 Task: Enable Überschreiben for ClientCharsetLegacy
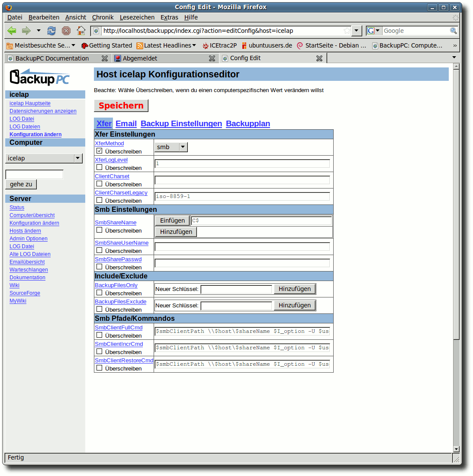pos(100,200)
